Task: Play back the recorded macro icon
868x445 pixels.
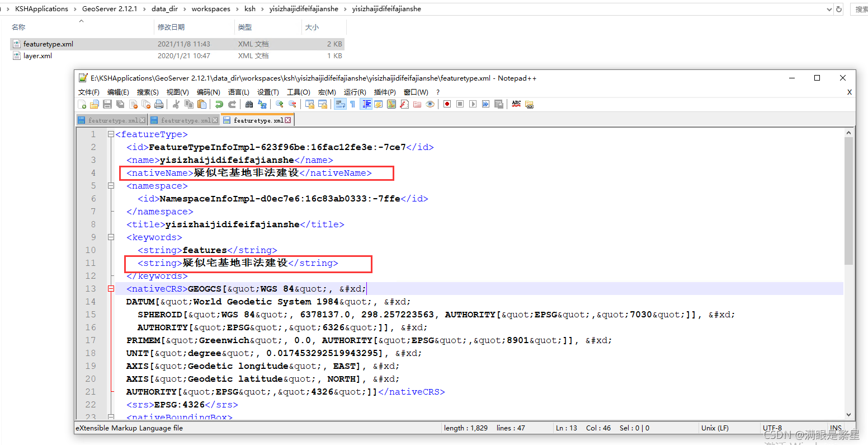Action: click(473, 104)
